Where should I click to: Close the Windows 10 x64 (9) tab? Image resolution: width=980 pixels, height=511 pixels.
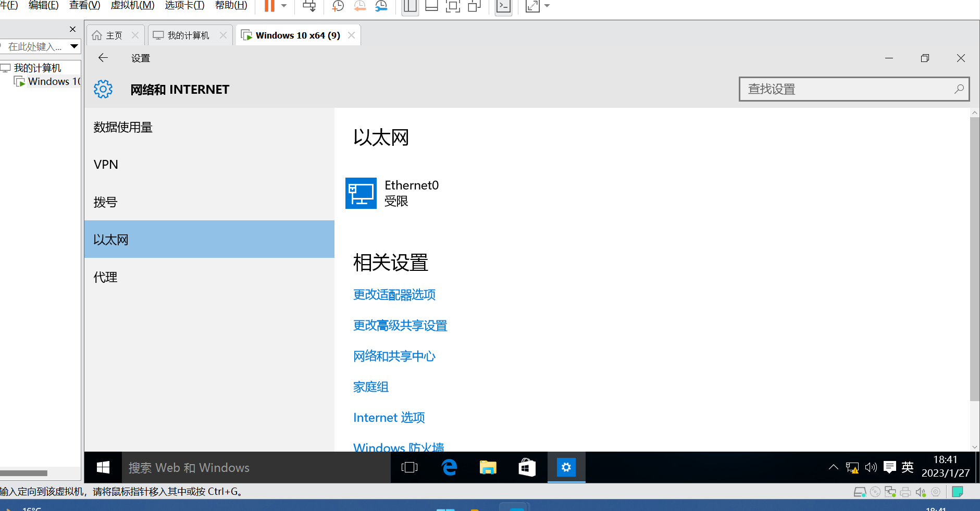352,35
